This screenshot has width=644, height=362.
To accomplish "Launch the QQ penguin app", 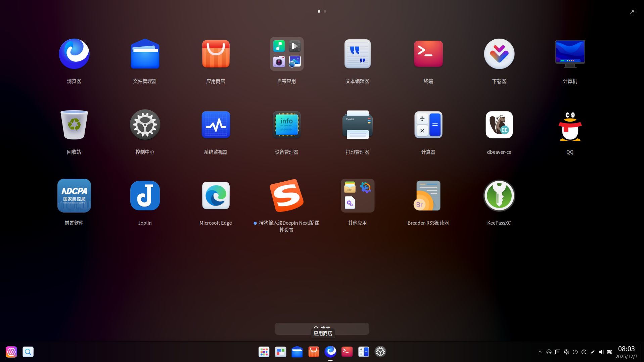I will [x=570, y=126].
